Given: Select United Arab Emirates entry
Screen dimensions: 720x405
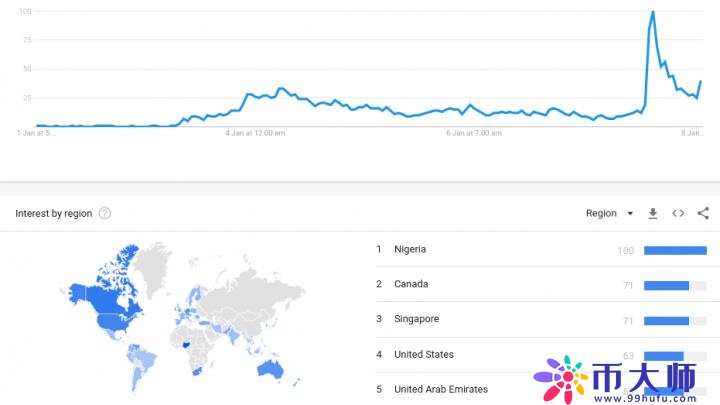Looking at the screenshot, I should point(441,389).
